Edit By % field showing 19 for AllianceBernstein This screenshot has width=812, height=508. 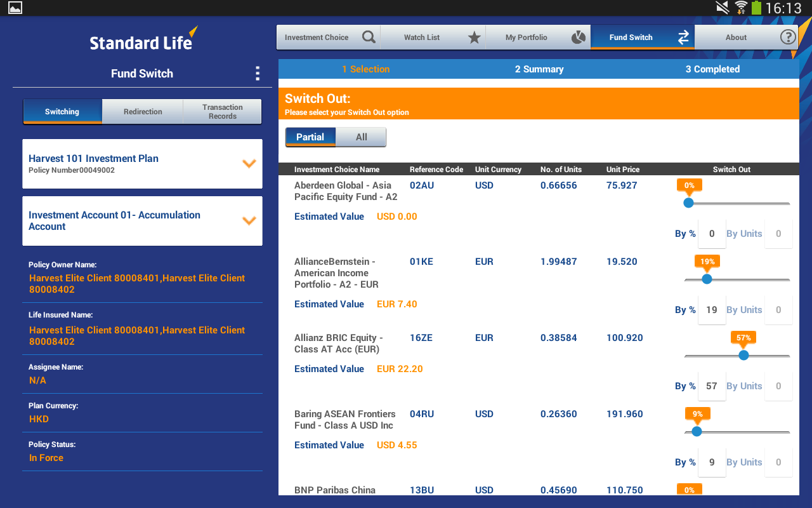tap(712, 310)
